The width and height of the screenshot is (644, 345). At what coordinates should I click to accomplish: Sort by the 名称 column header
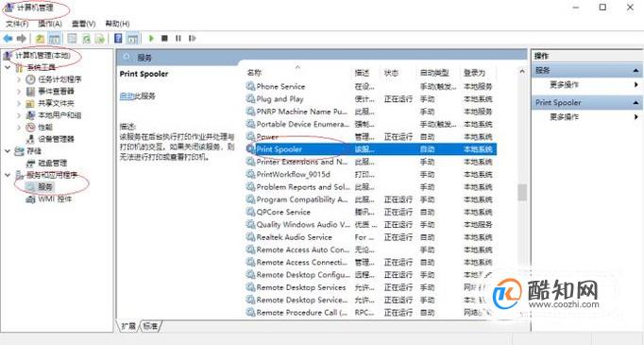254,73
